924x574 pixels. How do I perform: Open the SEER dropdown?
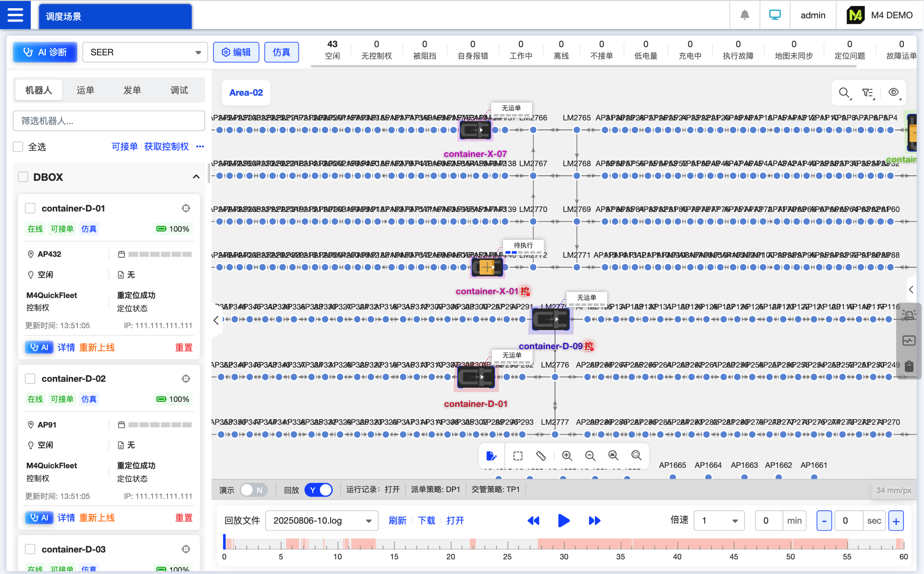coord(145,52)
